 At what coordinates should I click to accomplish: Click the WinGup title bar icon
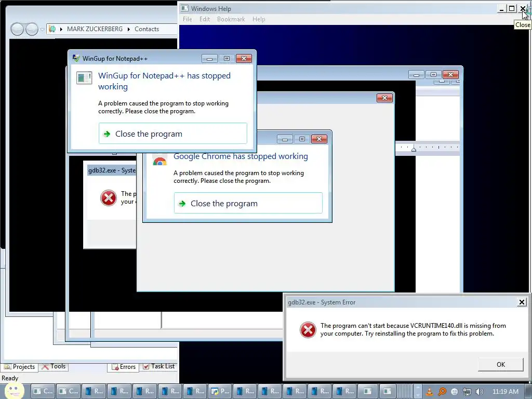tap(76, 58)
